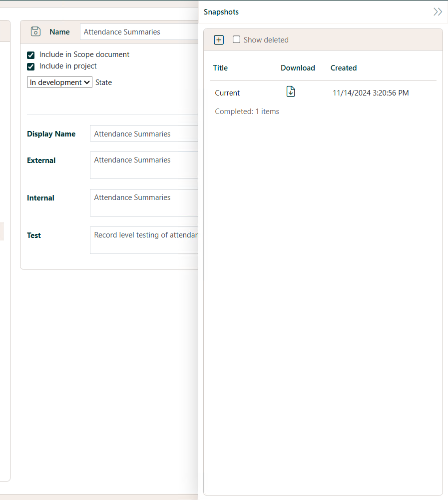The image size is (448, 500).
Task: Click into the Name text field
Action: [140, 32]
